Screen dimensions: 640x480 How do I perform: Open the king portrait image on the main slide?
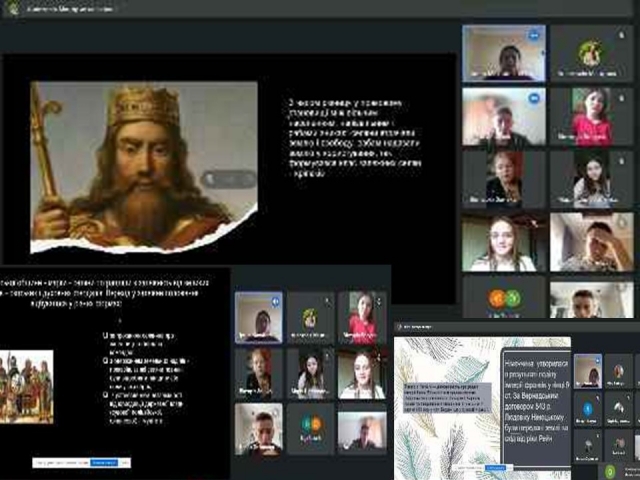click(144, 167)
